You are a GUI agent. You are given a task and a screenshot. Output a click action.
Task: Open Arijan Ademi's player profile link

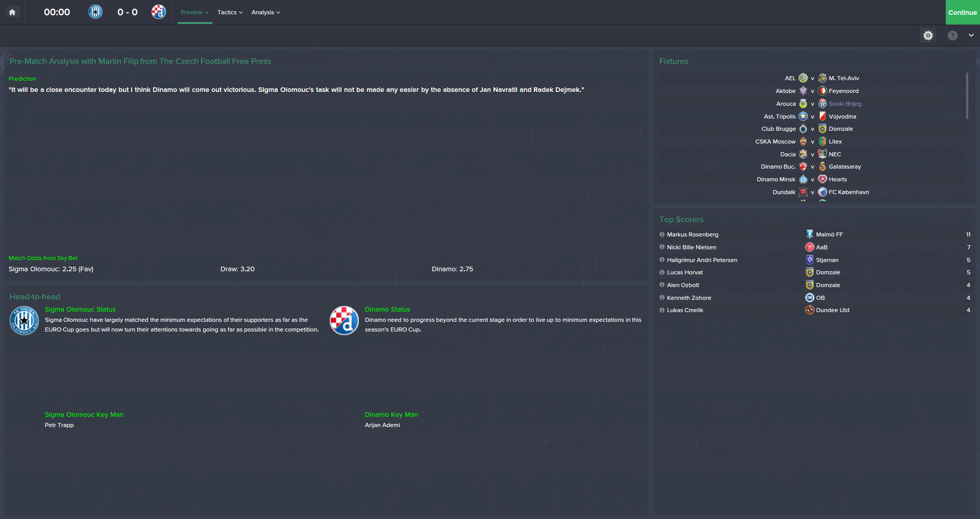pos(382,425)
